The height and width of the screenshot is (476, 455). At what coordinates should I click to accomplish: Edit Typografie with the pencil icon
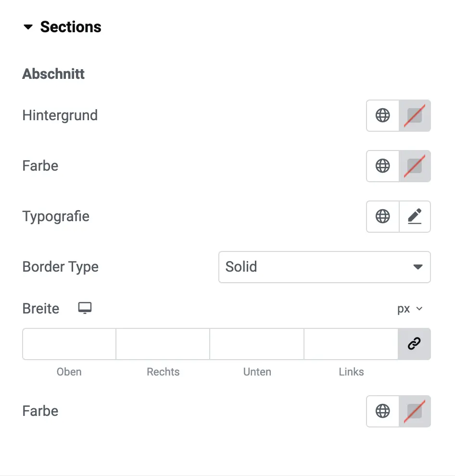[415, 216]
